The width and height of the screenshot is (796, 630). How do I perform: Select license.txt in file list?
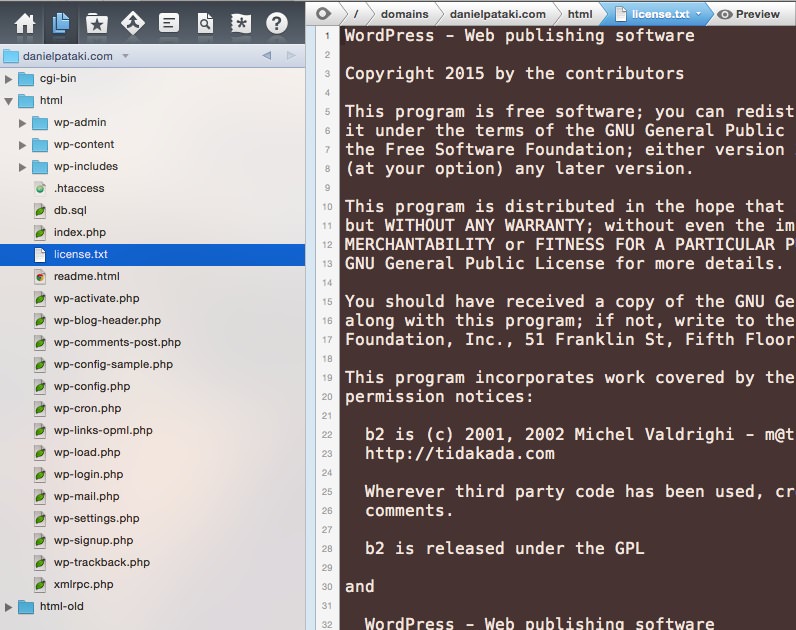tap(152, 254)
